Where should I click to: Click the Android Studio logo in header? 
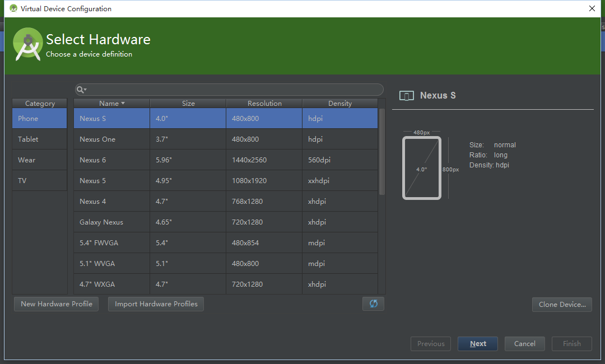click(x=28, y=44)
